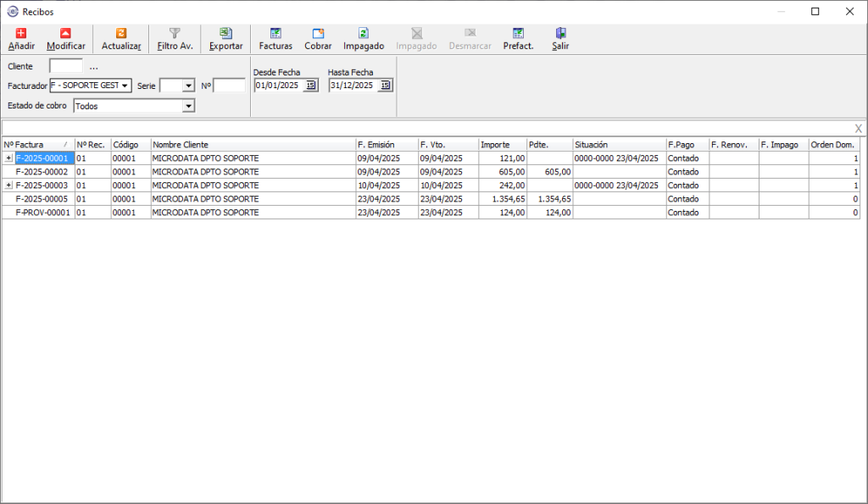Refresh list with Actualizar icon
Screen dimensions: 868x504
point(121,34)
